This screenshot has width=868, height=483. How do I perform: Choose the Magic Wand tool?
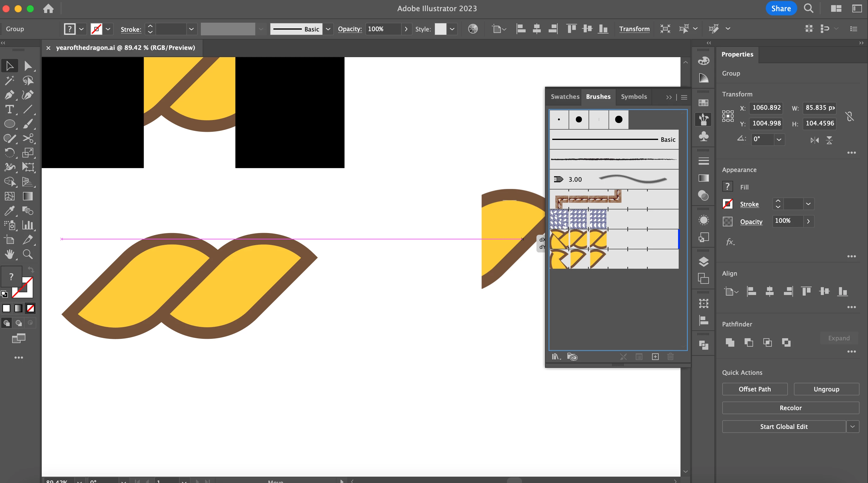tap(9, 80)
